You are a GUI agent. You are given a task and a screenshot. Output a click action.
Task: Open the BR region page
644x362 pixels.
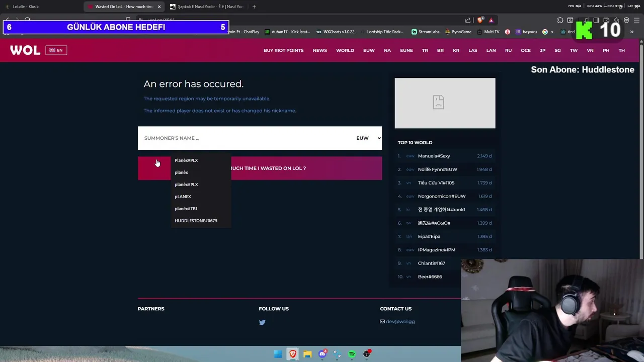pos(440,50)
